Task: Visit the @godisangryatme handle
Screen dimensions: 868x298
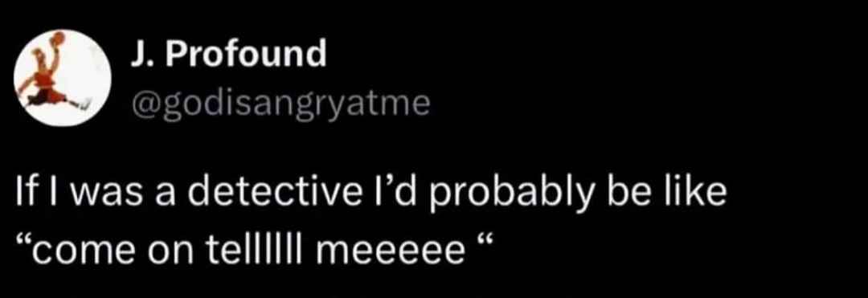Action: [280, 104]
